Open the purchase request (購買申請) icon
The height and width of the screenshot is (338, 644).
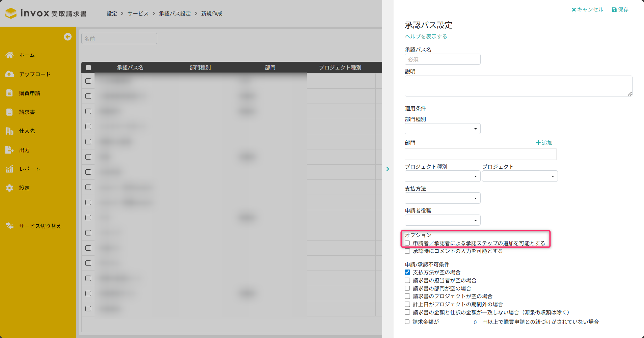tap(9, 93)
